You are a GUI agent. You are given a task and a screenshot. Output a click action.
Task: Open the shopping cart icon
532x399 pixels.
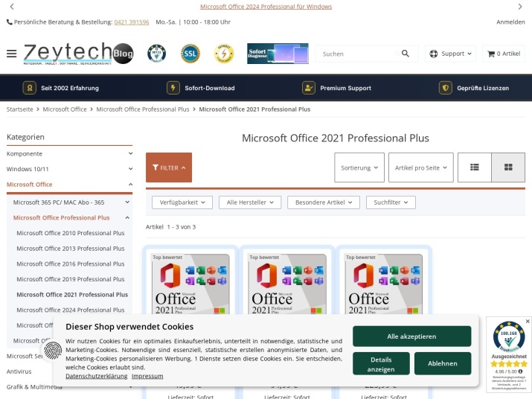point(491,54)
